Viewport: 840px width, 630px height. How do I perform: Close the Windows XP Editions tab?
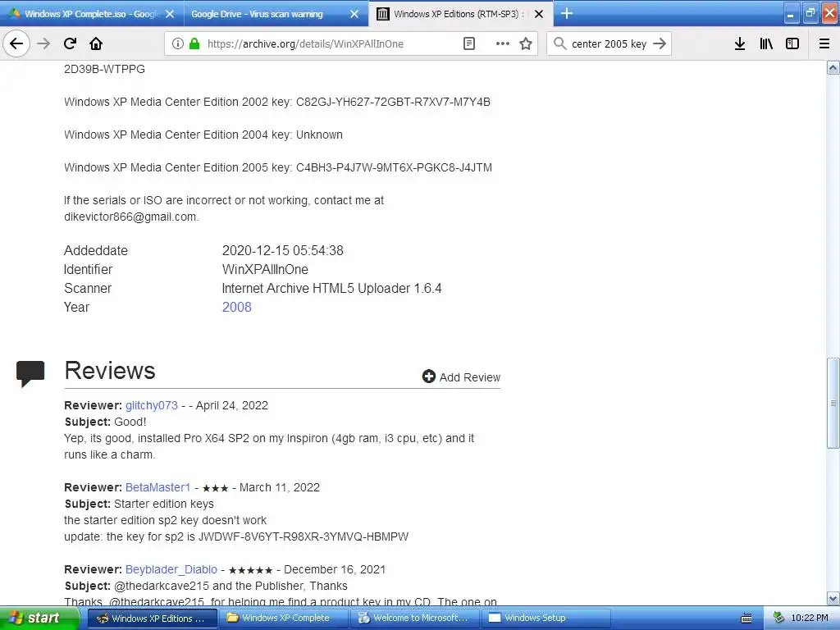tap(539, 14)
